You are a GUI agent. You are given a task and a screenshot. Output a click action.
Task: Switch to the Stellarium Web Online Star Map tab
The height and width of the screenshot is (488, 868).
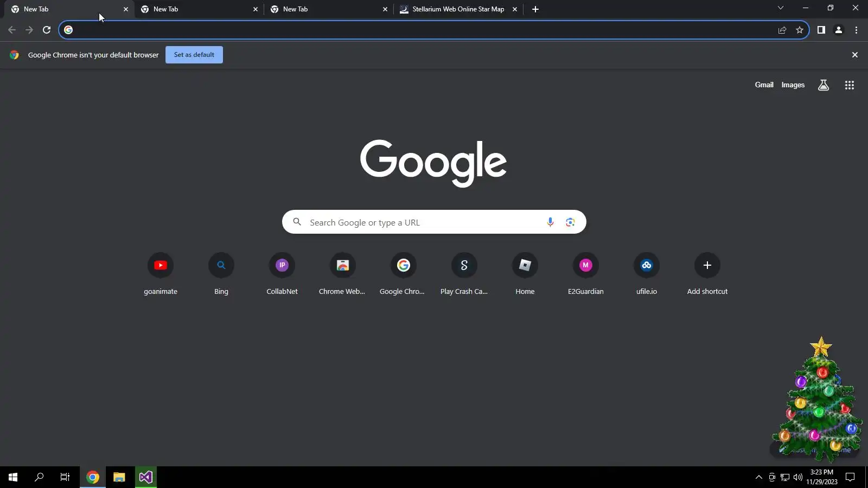[x=458, y=9]
